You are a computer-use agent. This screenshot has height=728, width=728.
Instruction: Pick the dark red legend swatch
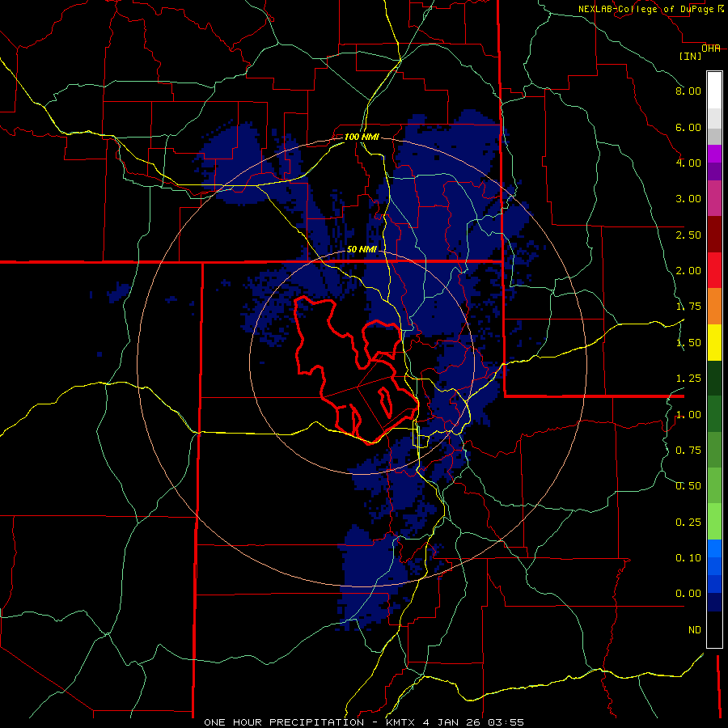coord(714,235)
